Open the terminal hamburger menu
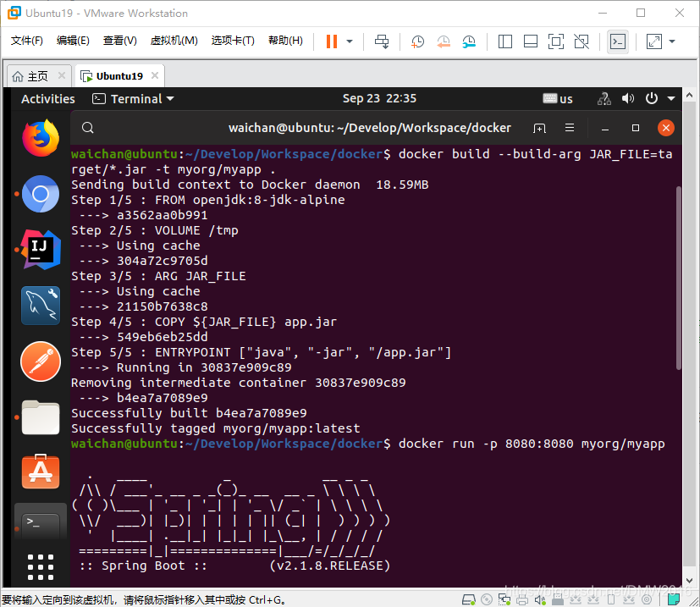 (570, 128)
